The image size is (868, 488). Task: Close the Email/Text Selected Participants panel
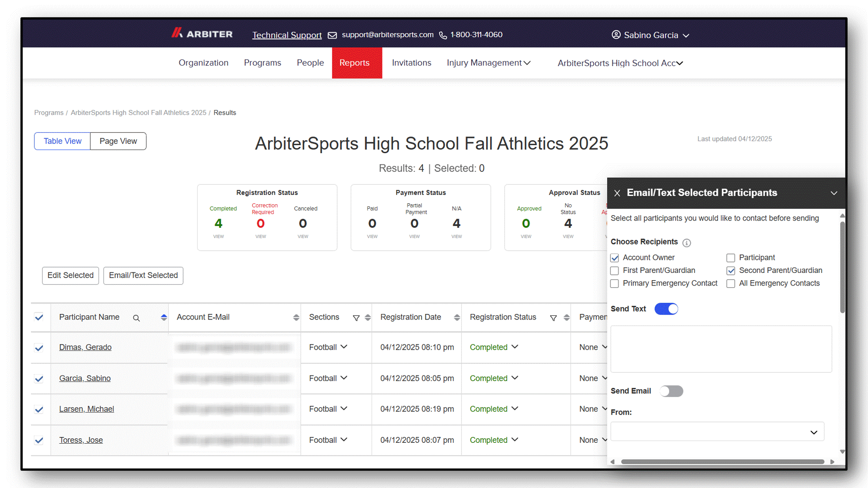click(x=617, y=193)
